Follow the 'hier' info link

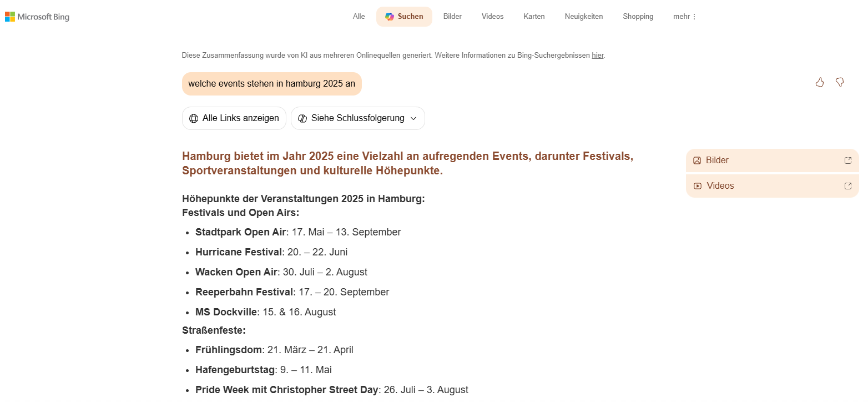point(597,56)
